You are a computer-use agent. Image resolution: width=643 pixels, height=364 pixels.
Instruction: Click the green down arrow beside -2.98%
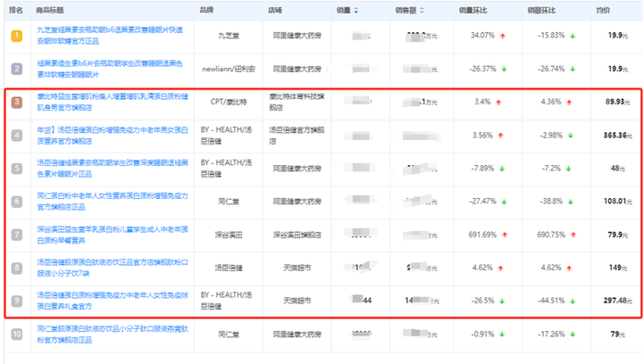pos(571,136)
